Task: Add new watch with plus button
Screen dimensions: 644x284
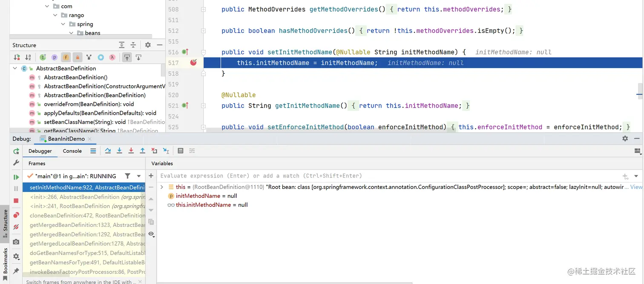Action: [151, 176]
